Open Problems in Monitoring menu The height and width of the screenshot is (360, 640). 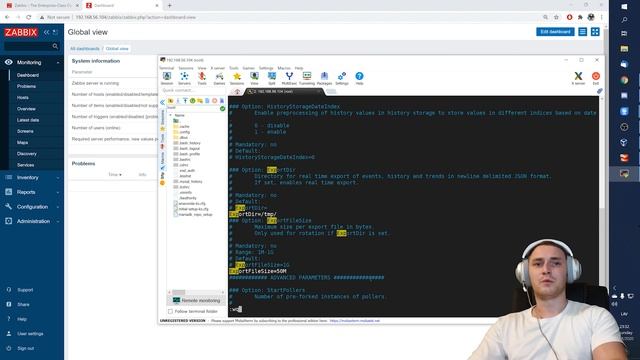click(x=27, y=87)
